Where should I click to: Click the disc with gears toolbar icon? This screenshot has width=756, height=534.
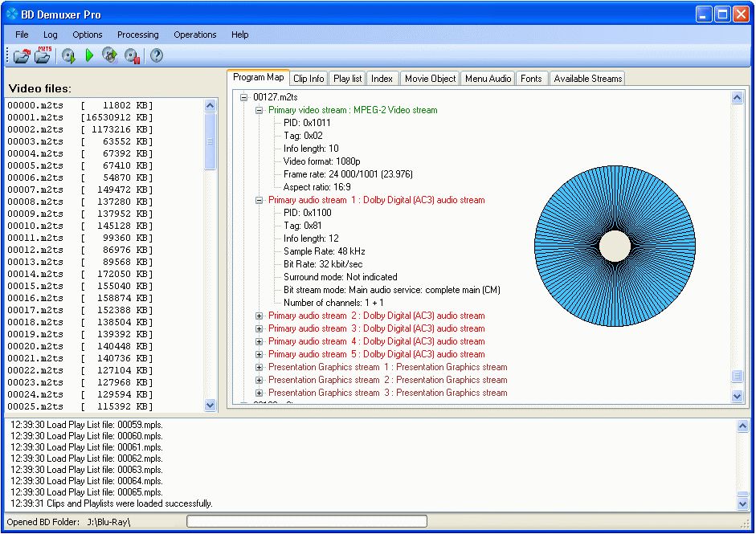[110, 55]
